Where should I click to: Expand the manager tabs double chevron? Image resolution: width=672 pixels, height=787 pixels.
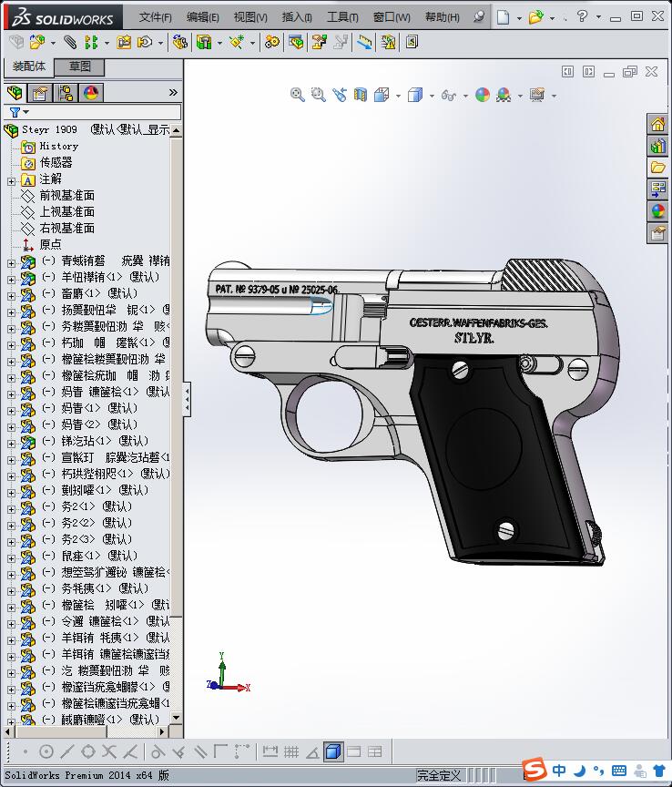173,92
